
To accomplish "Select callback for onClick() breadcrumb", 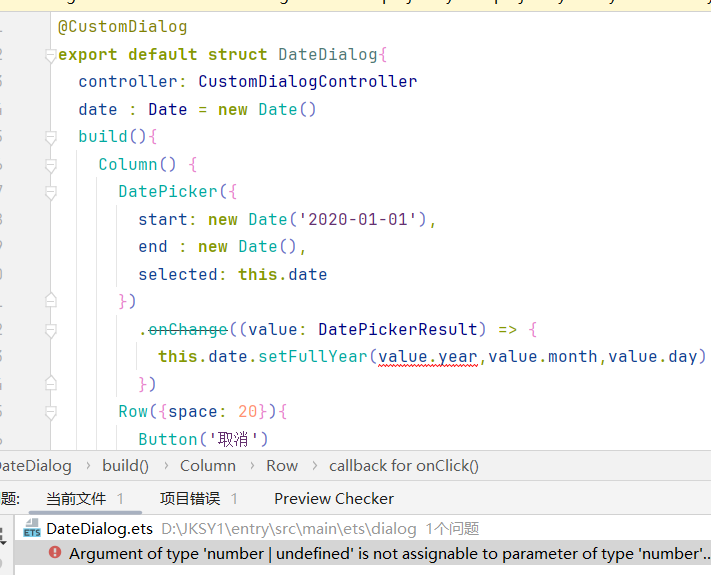I will click(x=404, y=466).
